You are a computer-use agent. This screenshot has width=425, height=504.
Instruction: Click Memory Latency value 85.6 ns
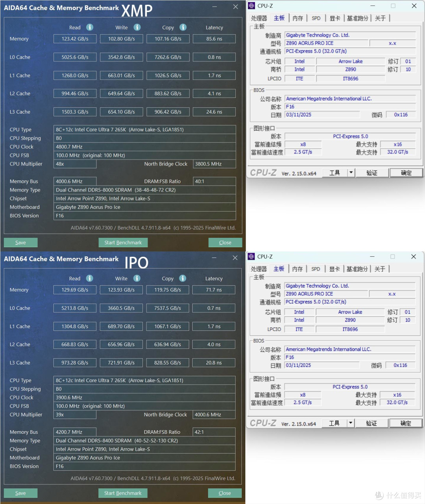(x=214, y=39)
